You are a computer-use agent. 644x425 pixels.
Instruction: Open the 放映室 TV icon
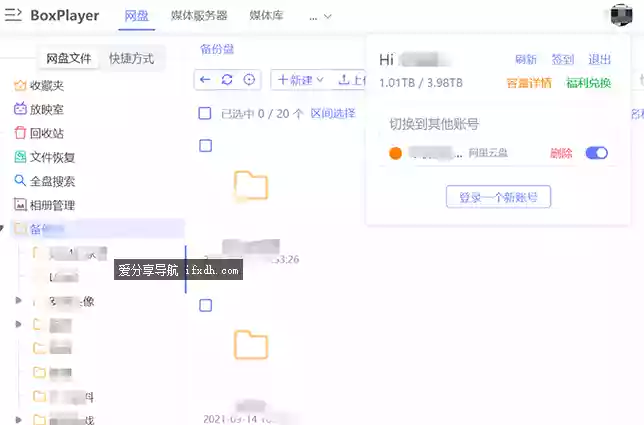click(x=20, y=109)
